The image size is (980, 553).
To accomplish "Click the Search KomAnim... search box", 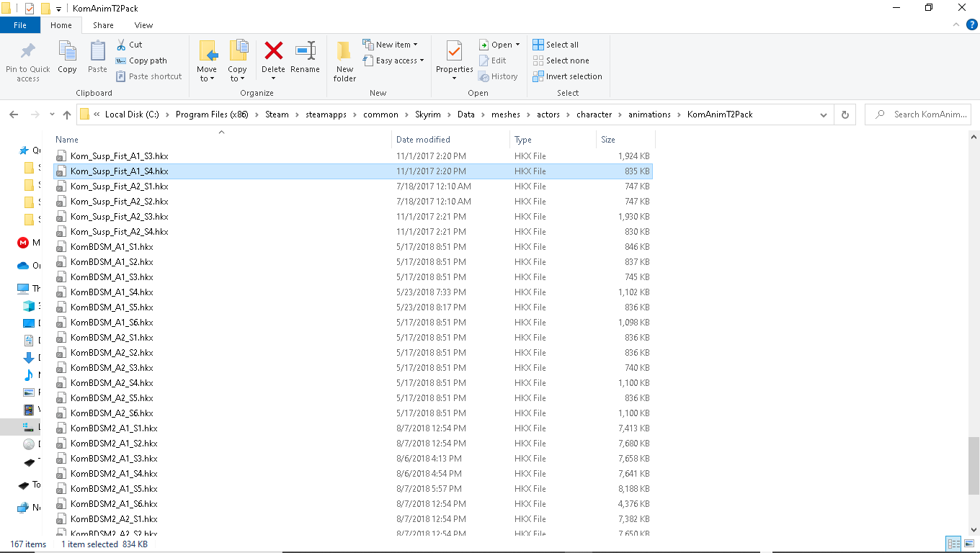I will (x=918, y=114).
